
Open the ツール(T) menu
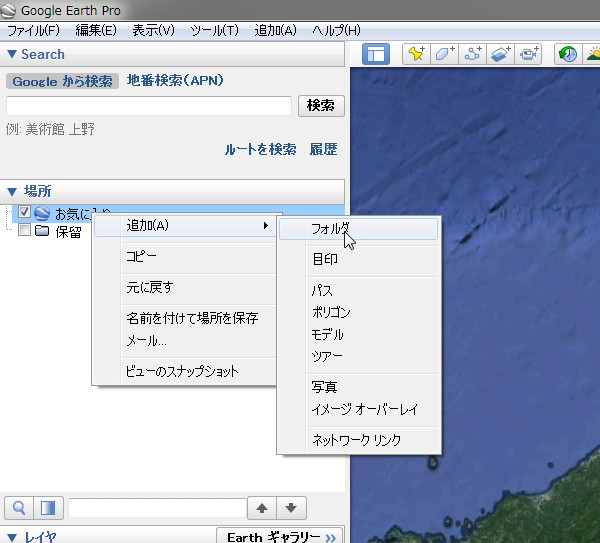(x=215, y=30)
